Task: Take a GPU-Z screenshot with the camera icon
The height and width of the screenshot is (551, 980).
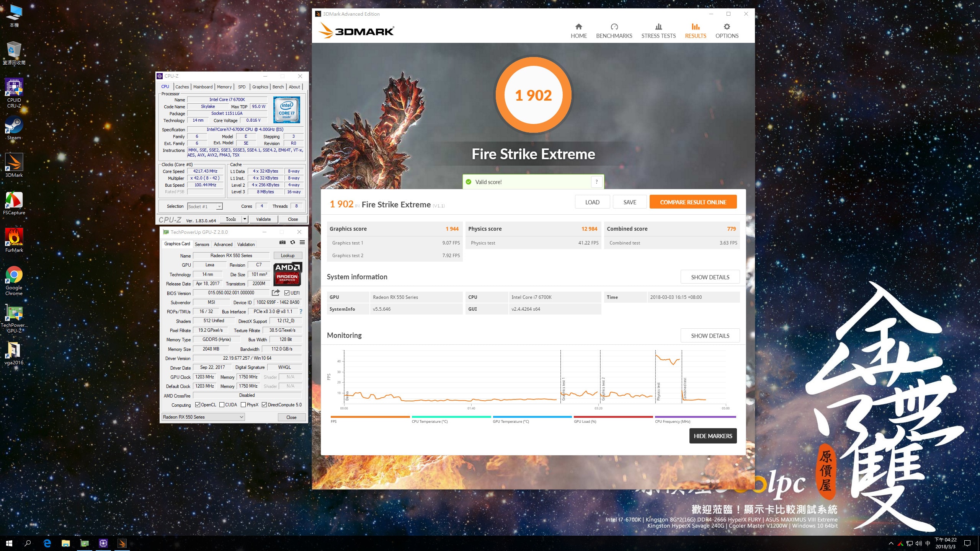Action: coord(282,243)
